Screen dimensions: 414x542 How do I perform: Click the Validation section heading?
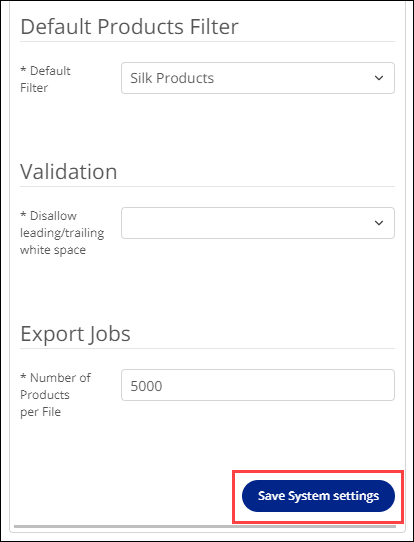coord(69,171)
